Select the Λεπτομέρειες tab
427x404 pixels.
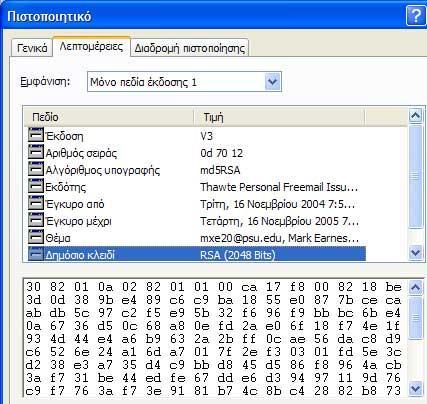pos(91,46)
